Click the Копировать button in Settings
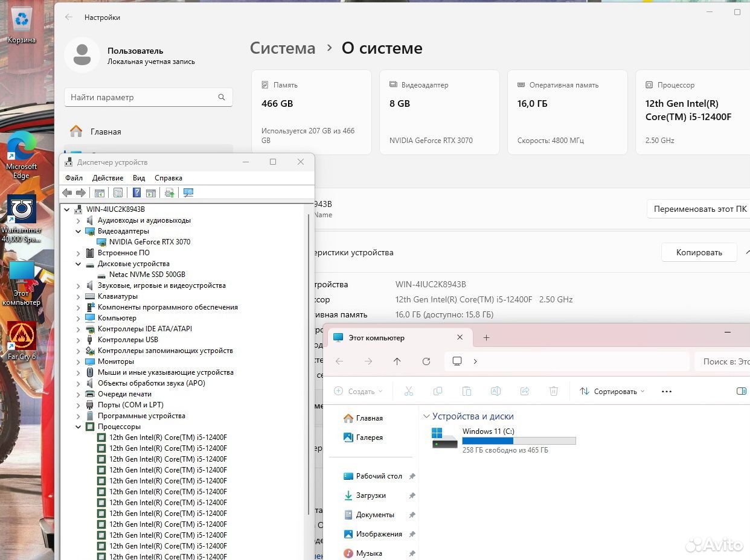The width and height of the screenshot is (750, 560). (699, 252)
